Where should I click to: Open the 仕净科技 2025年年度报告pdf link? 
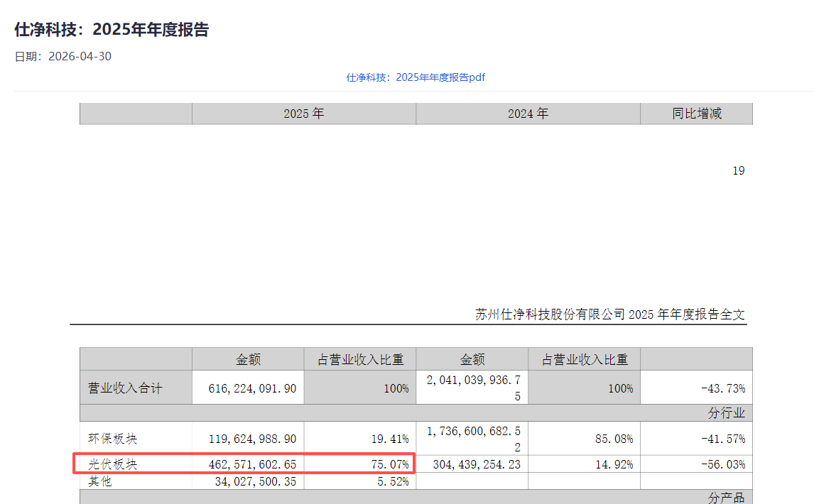(416, 77)
